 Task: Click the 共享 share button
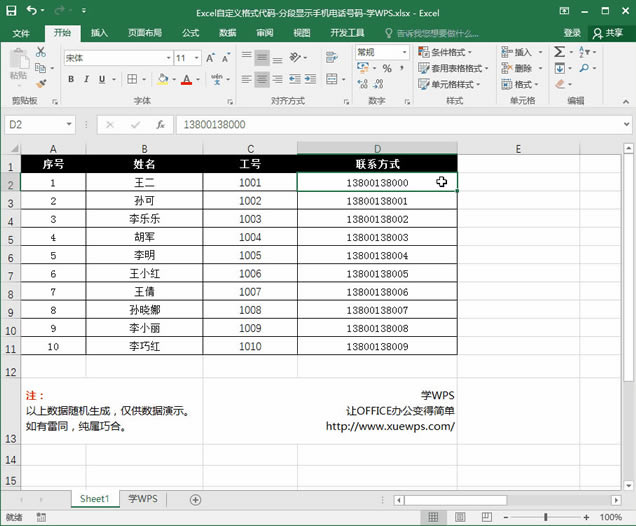(606, 32)
